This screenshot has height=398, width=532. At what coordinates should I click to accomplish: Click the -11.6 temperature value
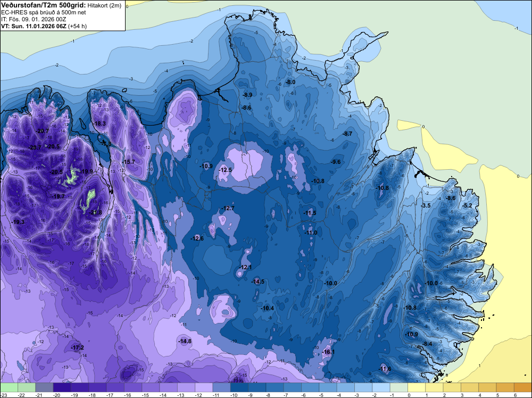tap(385, 369)
